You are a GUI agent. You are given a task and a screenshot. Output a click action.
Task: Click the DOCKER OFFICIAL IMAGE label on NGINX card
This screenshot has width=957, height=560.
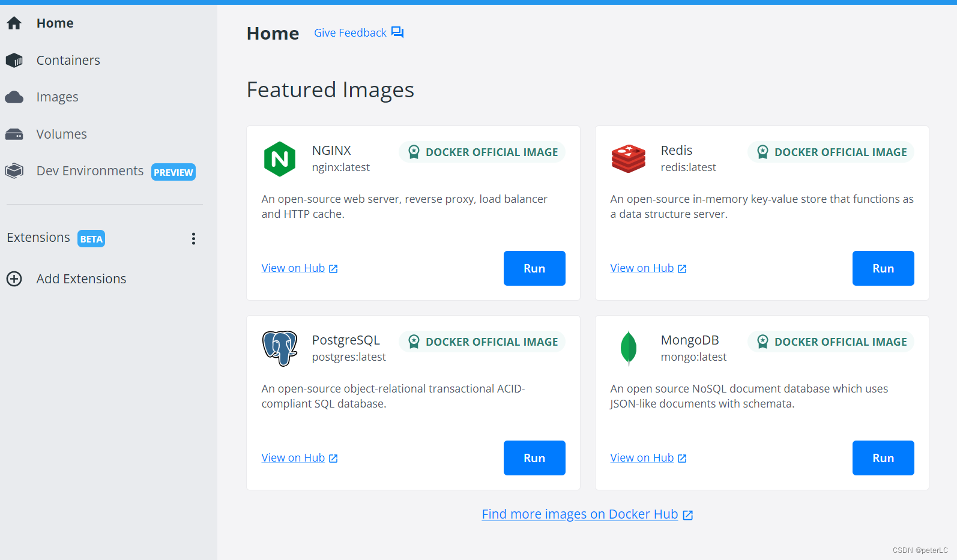tap(492, 152)
